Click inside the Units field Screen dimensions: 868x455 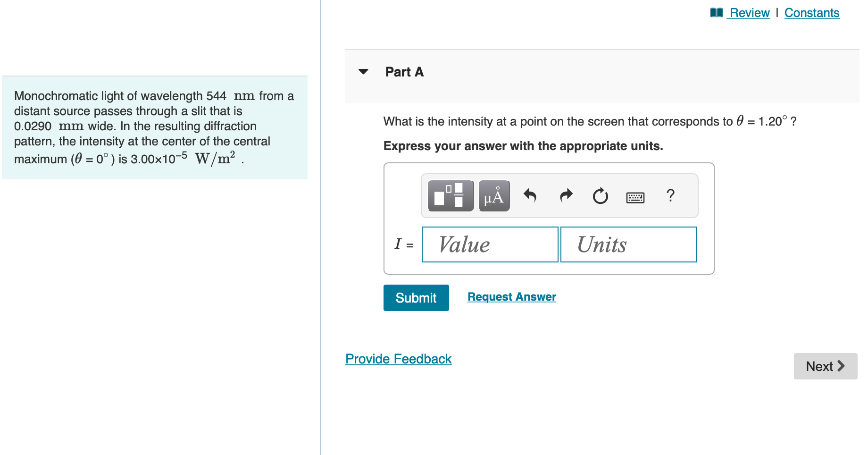click(x=628, y=244)
